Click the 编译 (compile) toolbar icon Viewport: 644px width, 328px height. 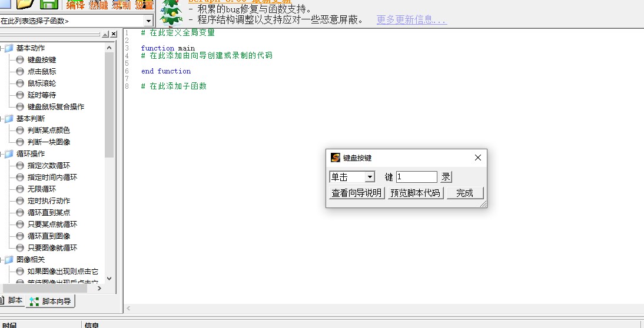pyautogui.click(x=75, y=5)
